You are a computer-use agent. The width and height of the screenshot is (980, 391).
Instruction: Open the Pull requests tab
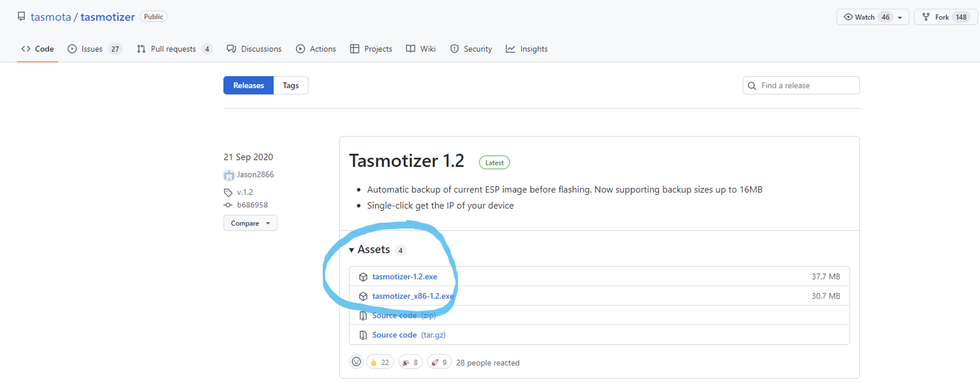click(174, 49)
